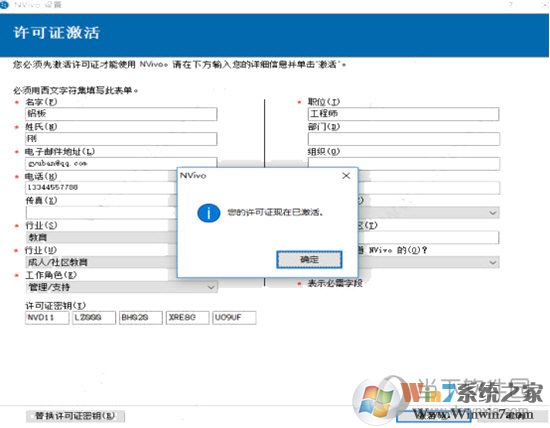This screenshot has width=550, height=428.
Task: Click the 职位 field containing 工程师
Action: [x=403, y=114]
